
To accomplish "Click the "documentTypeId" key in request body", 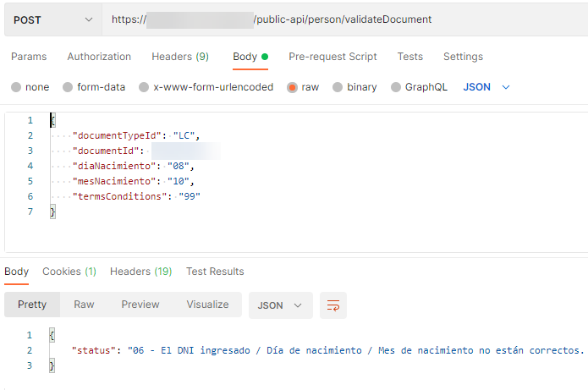I will pos(117,135).
